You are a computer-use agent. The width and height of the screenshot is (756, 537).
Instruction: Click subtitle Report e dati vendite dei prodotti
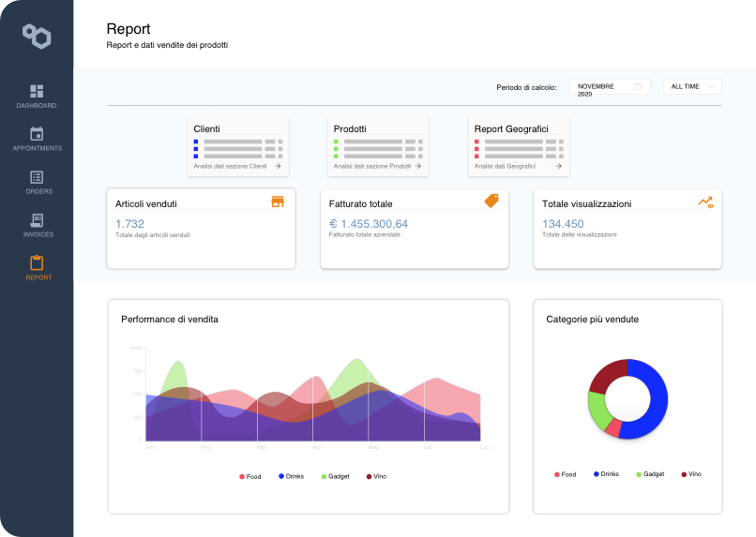pos(167,45)
